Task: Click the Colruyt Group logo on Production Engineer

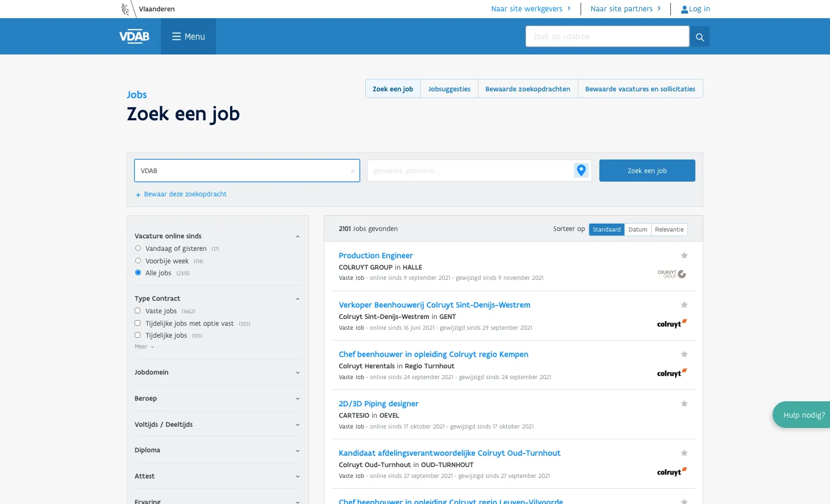Action: [672, 274]
